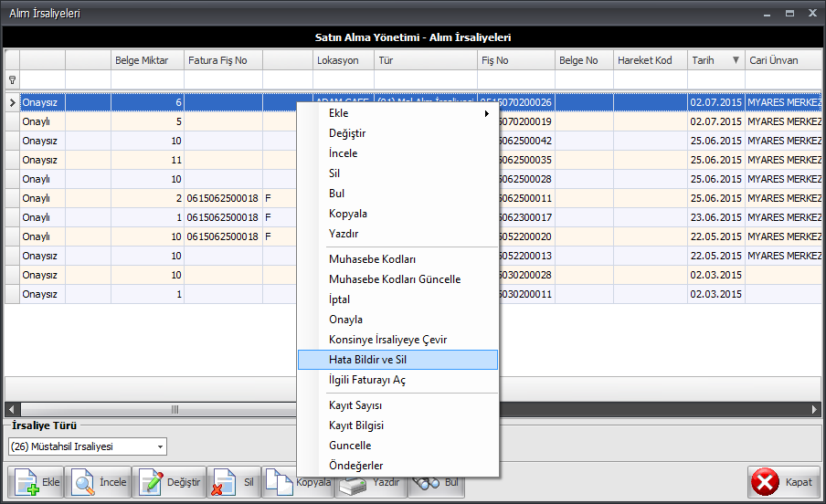This screenshot has height=504, width=826.
Task: Click the Belge Miktar column header
Action: pyautogui.click(x=142, y=60)
